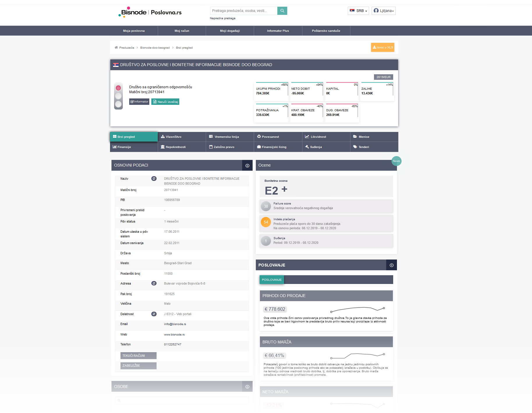Click the Informator button
This screenshot has width=532, height=413.
pyautogui.click(x=139, y=102)
